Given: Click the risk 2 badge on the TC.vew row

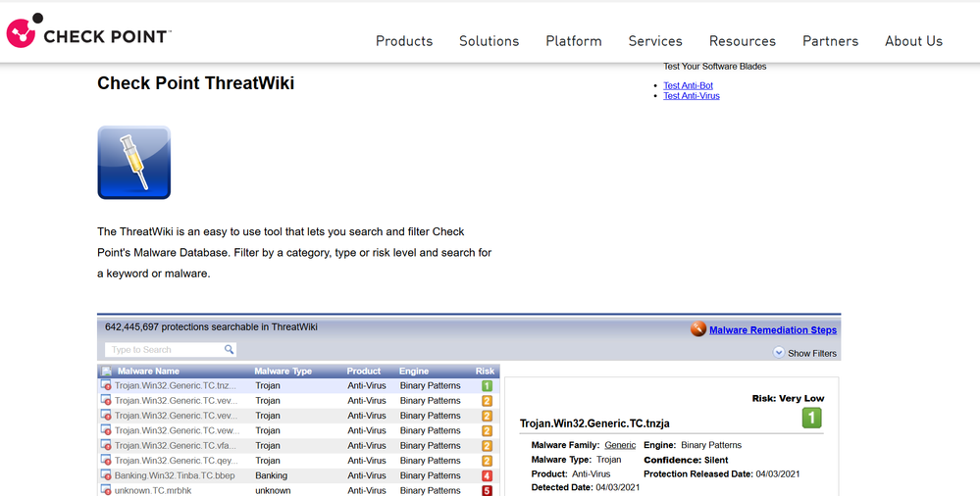Looking at the screenshot, I should click(487, 431).
